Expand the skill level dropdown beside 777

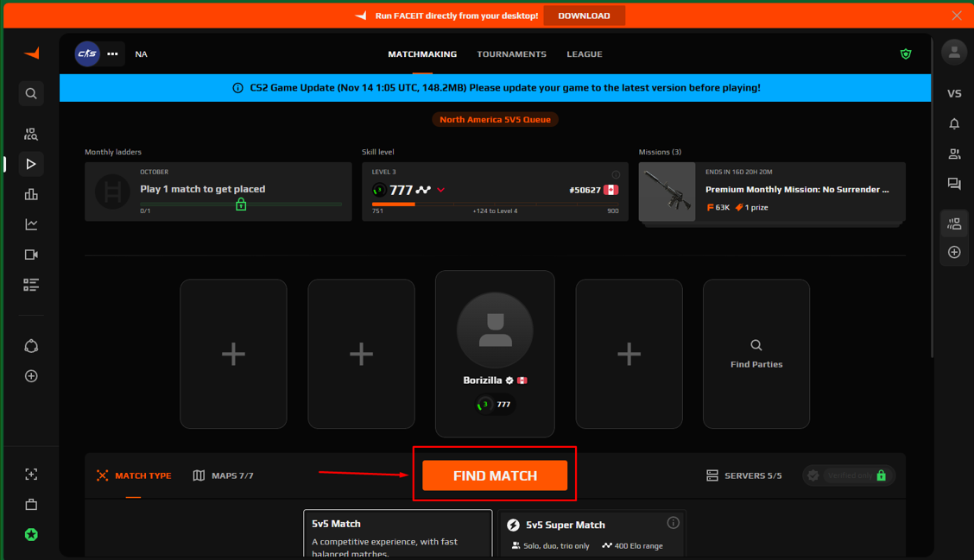[441, 190]
